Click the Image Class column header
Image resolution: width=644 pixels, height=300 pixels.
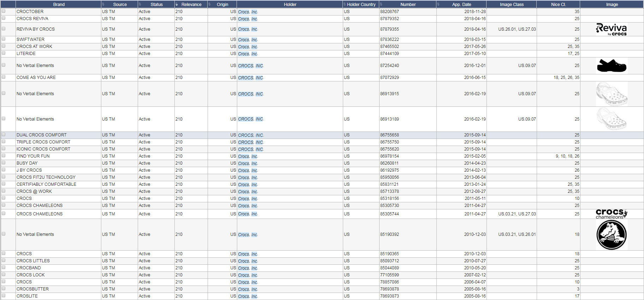coord(512,4)
